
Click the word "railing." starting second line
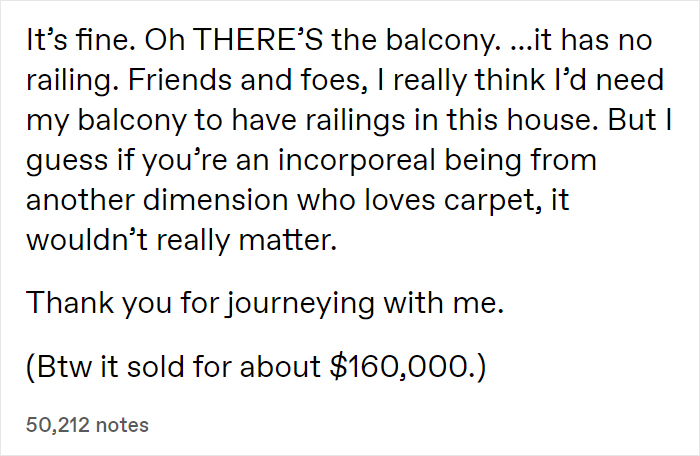click(x=73, y=81)
